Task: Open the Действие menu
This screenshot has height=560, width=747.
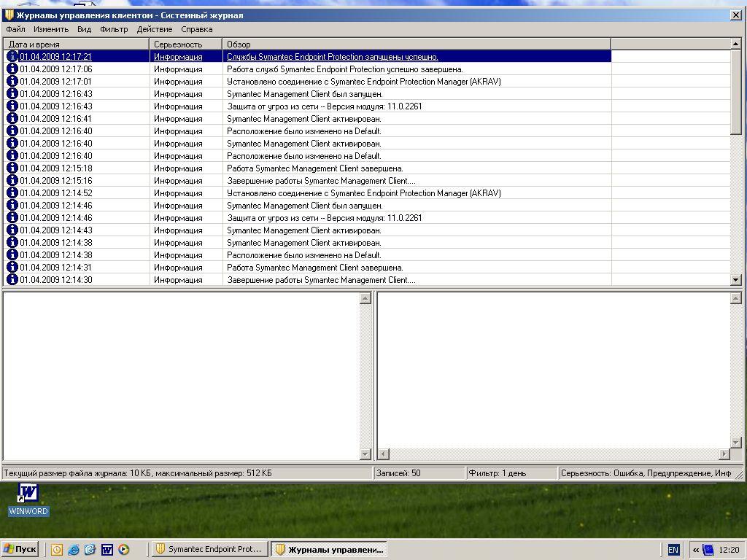Action: click(155, 29)
